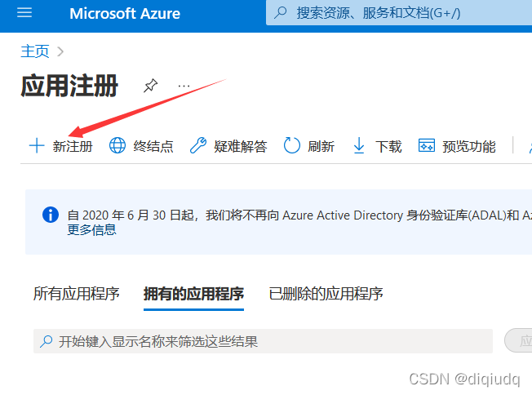Click the preview features window icon
Viewport: 532px width, 395px height.
(x=427, y=145)
